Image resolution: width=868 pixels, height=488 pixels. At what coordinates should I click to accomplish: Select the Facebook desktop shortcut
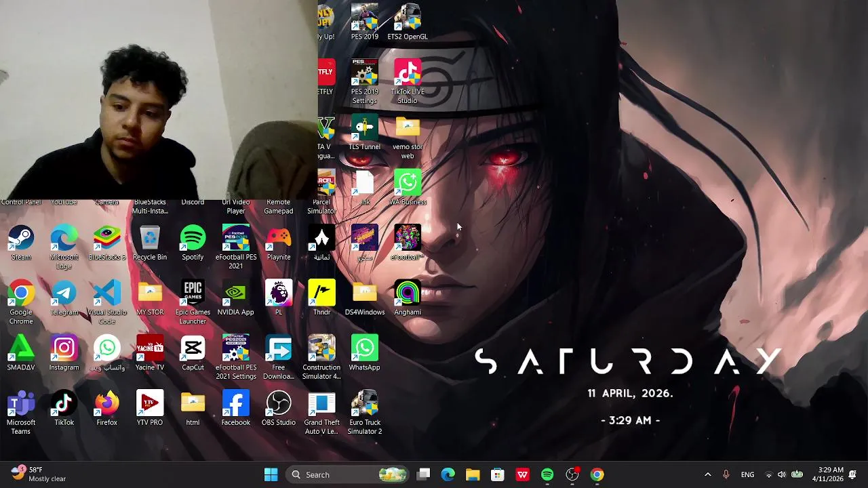click(236, 409)
